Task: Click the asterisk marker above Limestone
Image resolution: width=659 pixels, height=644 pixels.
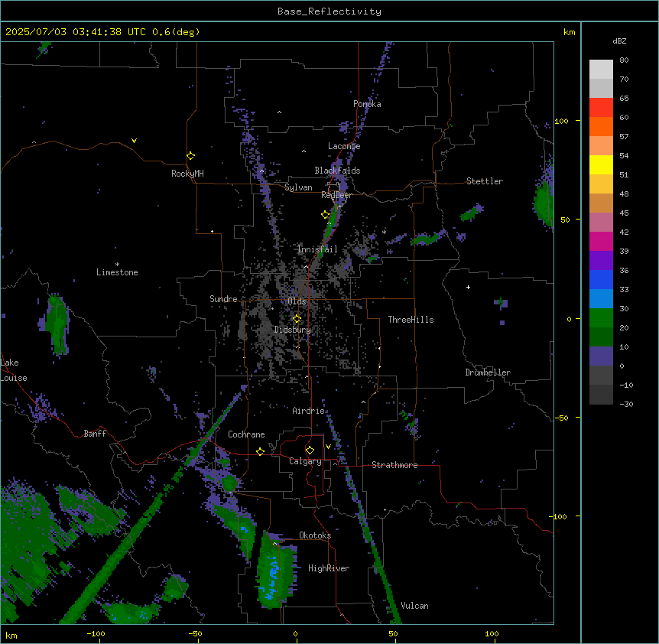Action: 117,265
